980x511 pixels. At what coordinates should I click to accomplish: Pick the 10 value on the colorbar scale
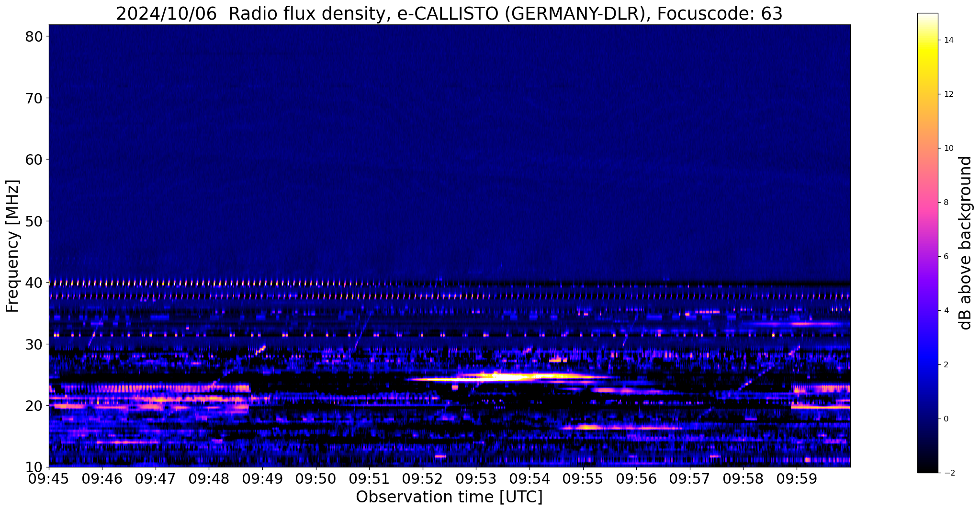coord(948,148)
